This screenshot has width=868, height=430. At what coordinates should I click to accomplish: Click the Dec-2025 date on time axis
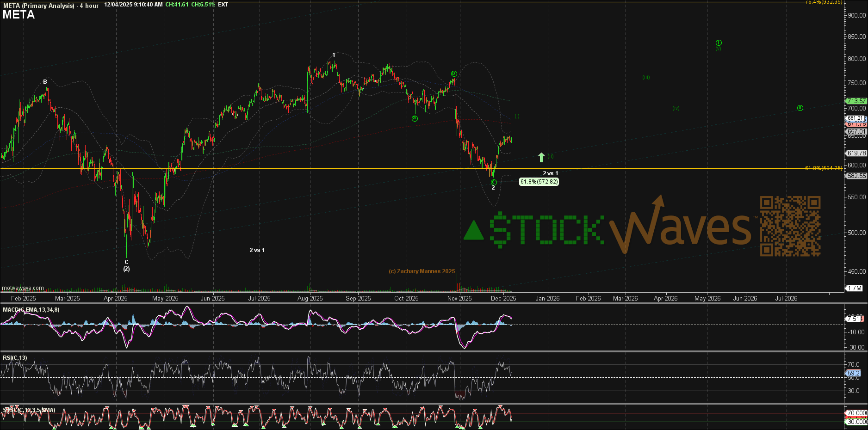tap(503, 298)
